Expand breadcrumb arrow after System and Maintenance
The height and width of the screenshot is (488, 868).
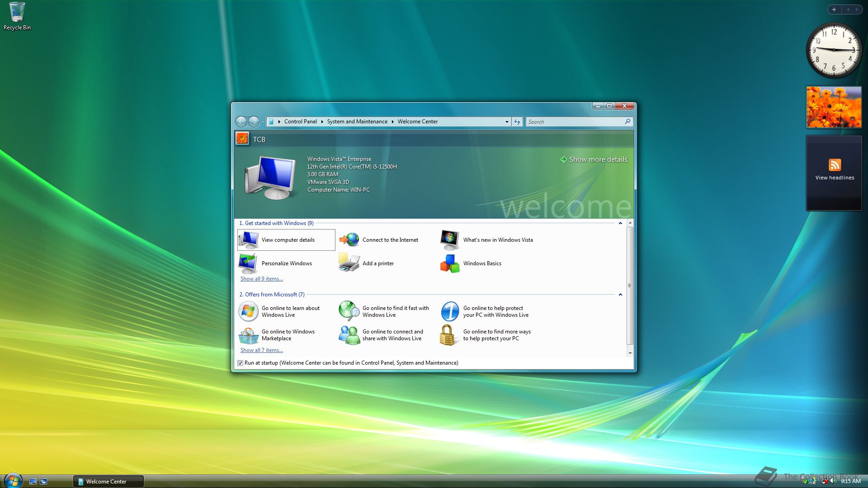[x=392, y=122]
